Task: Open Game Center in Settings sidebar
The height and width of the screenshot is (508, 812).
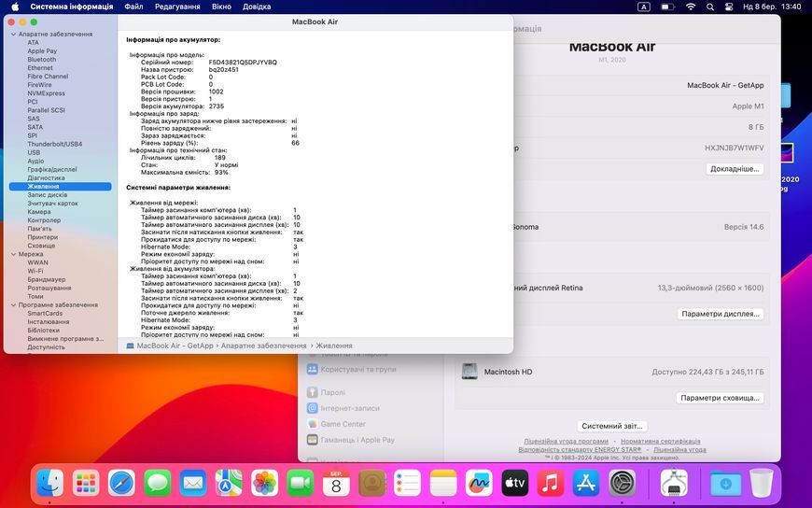Action: [x=337, y=424]
